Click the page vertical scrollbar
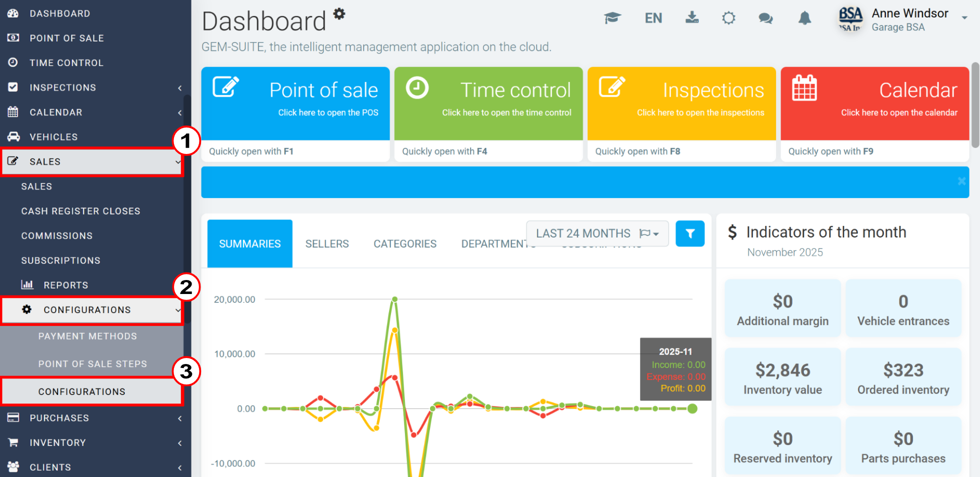Screen dimensions: 980x477 (x=975, y=105)
